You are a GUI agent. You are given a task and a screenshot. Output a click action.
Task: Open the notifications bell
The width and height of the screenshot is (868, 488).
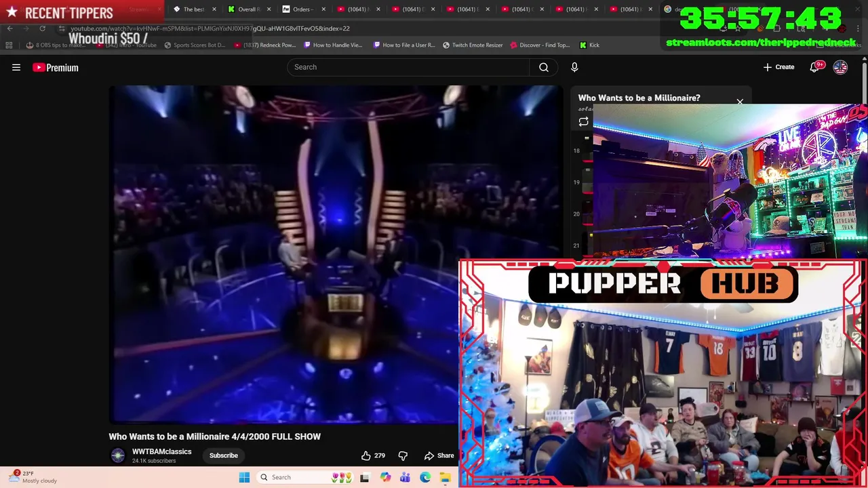814,67
